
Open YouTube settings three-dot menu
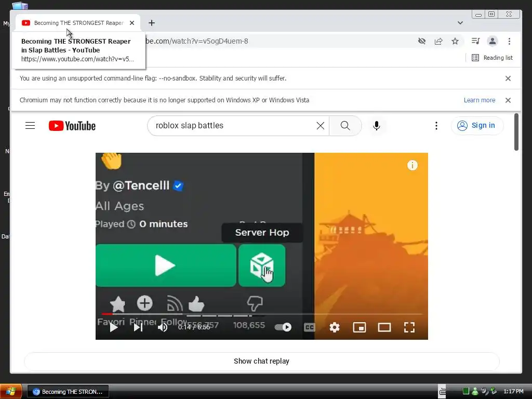(436, 126)
